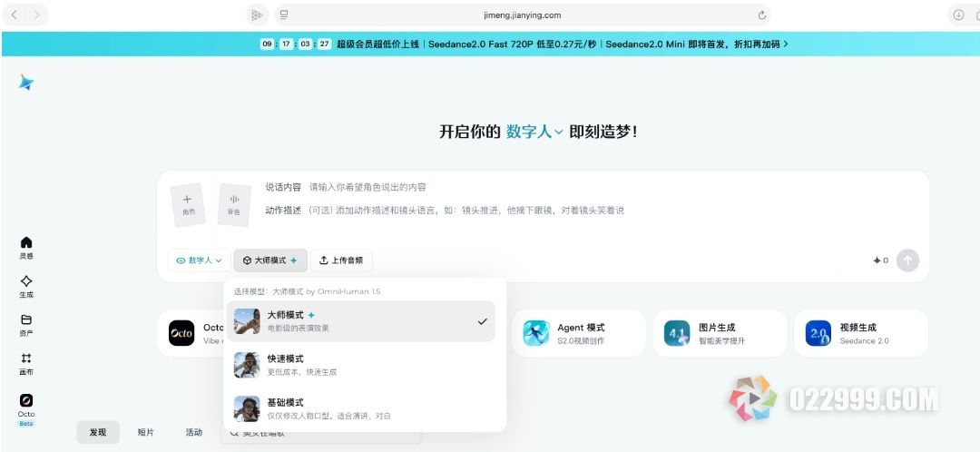Open the Octo Beta sidebar icon
Viewport: 980px width, 452px height.
click(26, 409)
